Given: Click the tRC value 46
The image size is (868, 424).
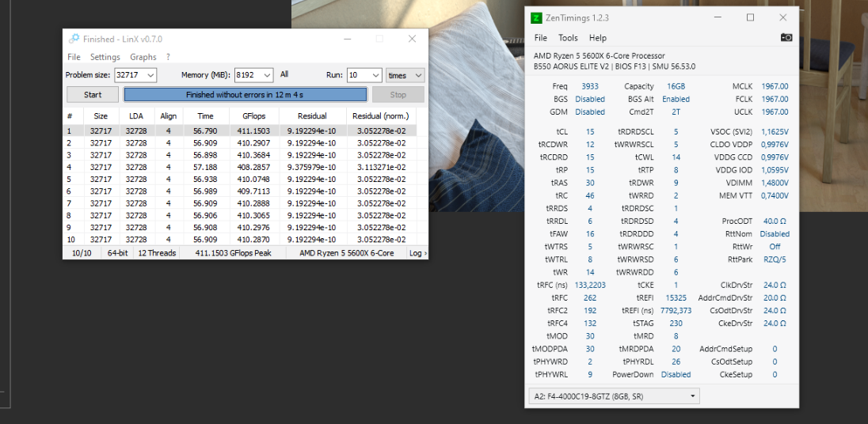Looking at the screenshot, I should click(x=589, y=195).
